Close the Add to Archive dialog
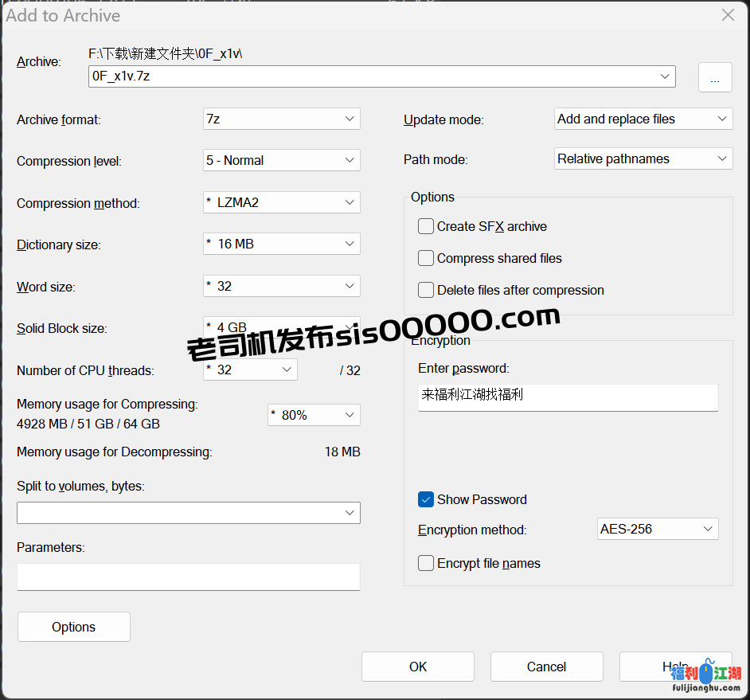Image resolution: width=750 pixels, height=700 pixels. click(728, 15)
